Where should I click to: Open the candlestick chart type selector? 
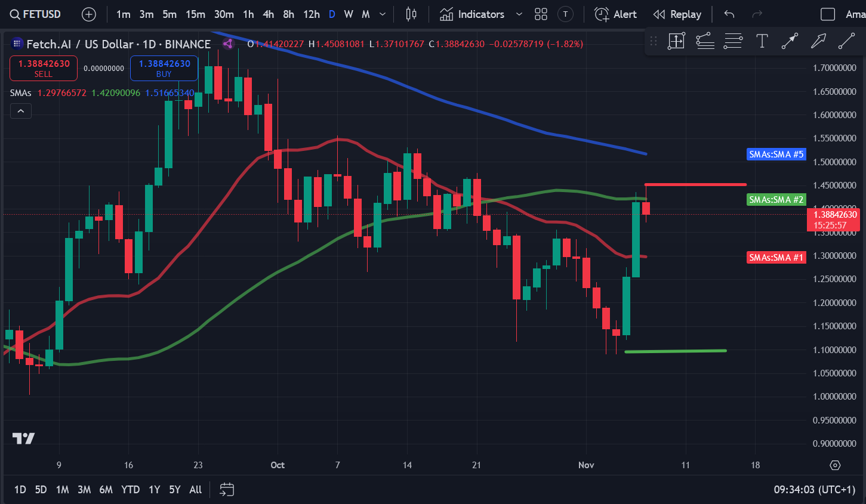[411, 14]
